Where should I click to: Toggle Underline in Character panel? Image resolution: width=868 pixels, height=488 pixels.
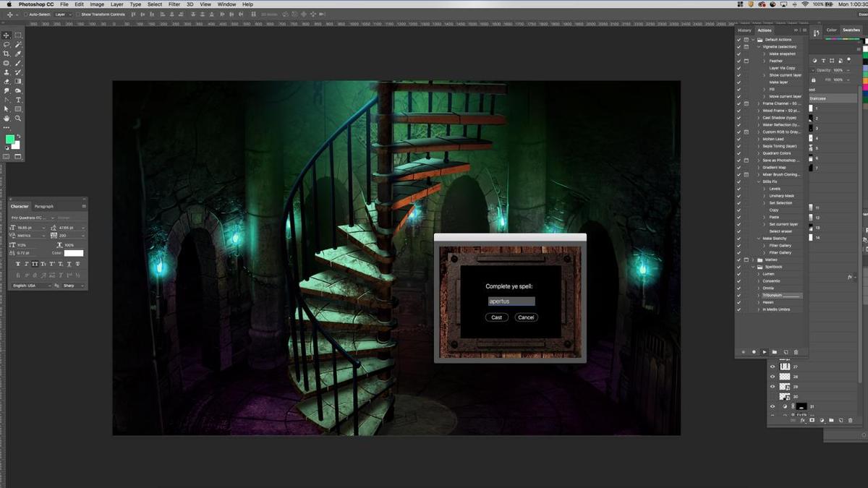point(69,263)
